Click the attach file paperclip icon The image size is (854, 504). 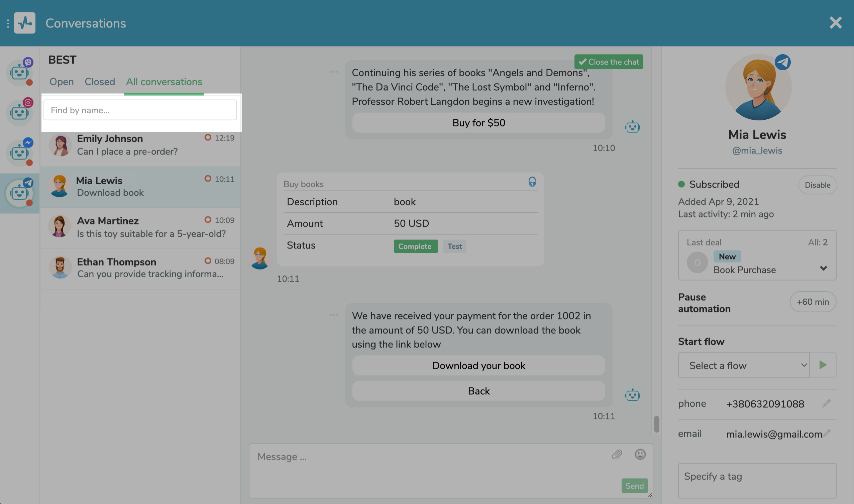point(617,455)
